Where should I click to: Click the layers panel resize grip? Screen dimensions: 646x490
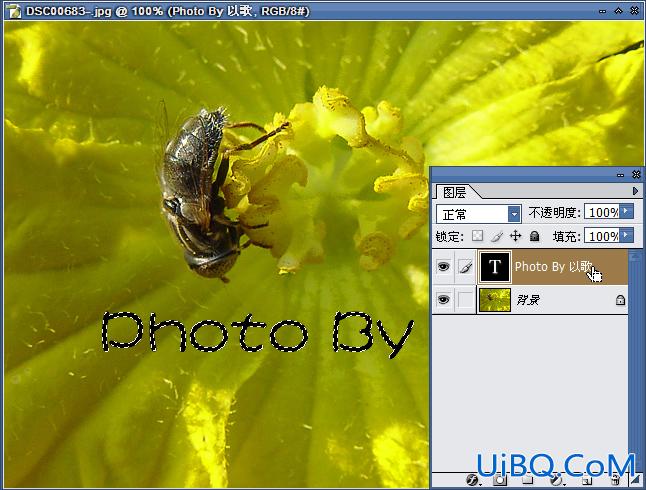point(637,480)
